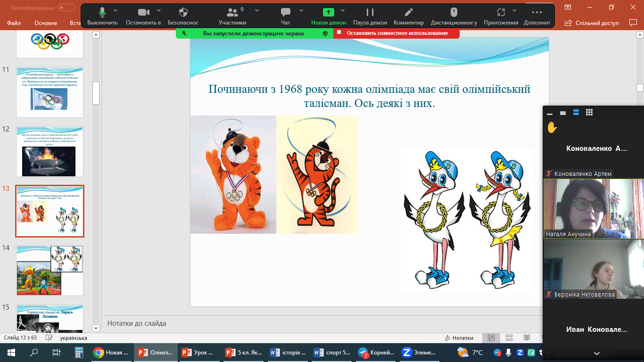The width and height of the screenshot is (644, 362).
Task: Select blue two-tile strip view in Zoom panel
Action: pyautogui.click(x=576, y=112)
